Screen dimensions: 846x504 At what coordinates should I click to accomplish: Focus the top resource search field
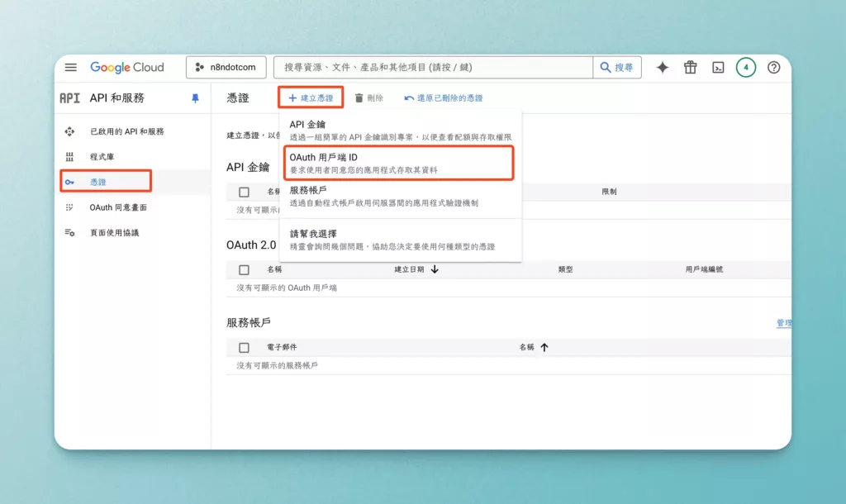pos(433,68)
